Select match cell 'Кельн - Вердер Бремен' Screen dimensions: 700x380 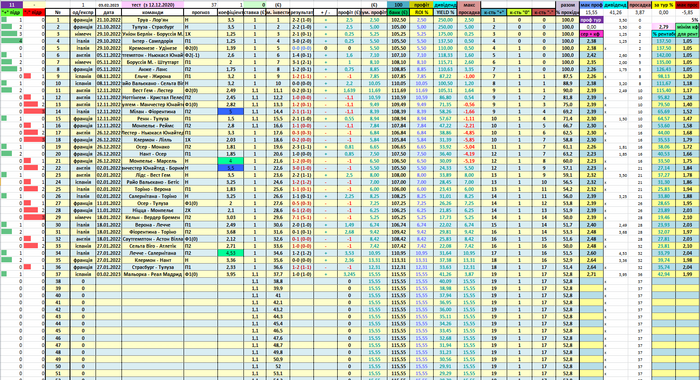(152, 217)
